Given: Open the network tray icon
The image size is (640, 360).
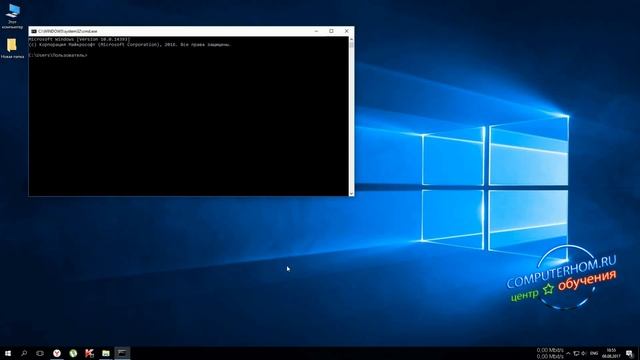Looking at the screenshot, I should (x=576, y=353).
